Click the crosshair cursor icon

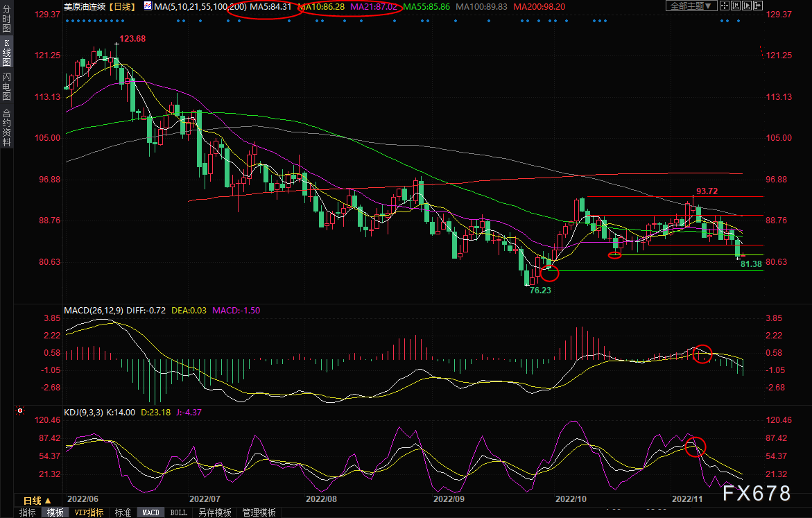click(x=724, y=6)
